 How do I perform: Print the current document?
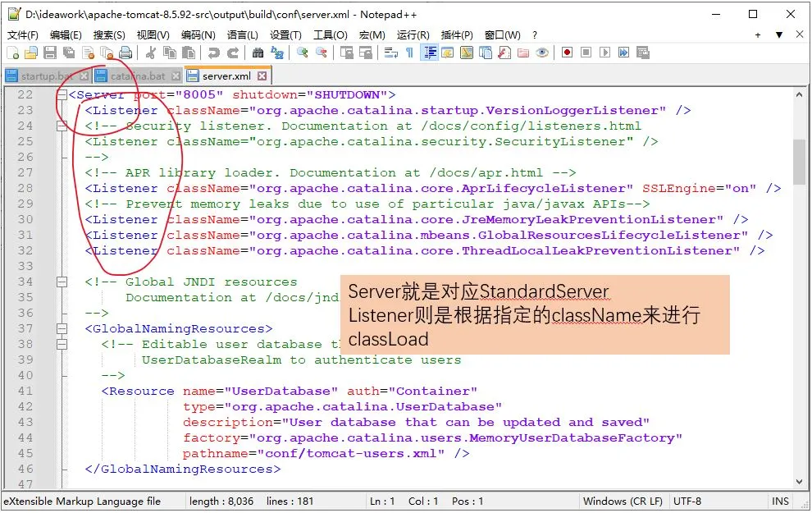127,53
